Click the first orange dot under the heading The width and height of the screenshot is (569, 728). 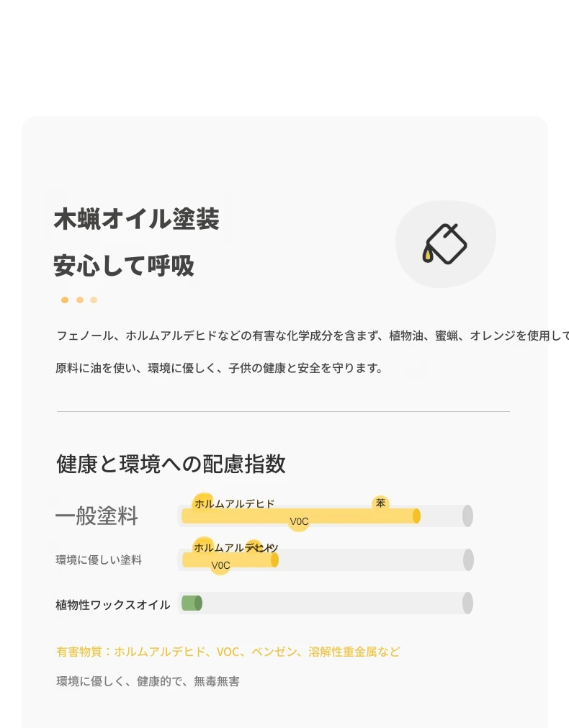65,300
